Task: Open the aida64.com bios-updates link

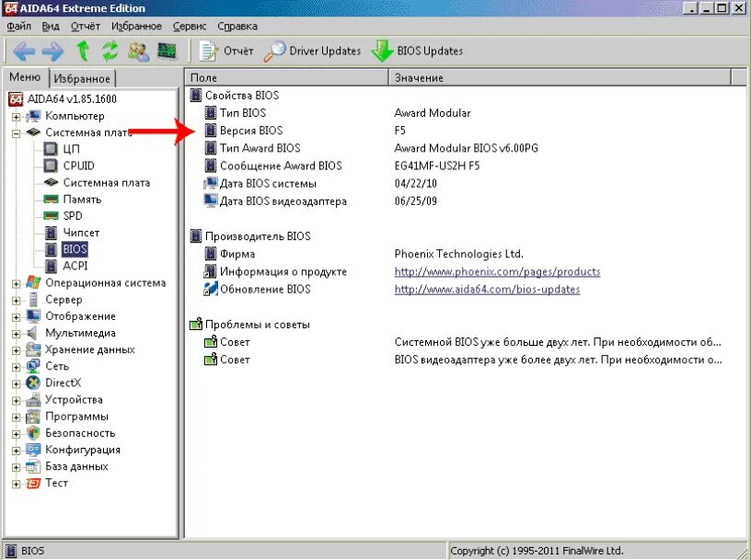Action: pyautogui.click(x=487, y=290)
